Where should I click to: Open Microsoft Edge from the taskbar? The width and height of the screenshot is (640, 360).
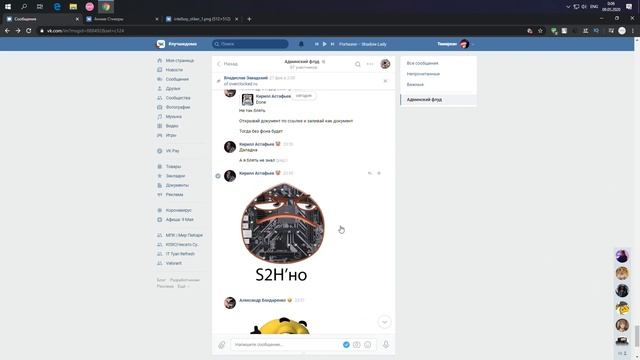click(x=57, y=7)
